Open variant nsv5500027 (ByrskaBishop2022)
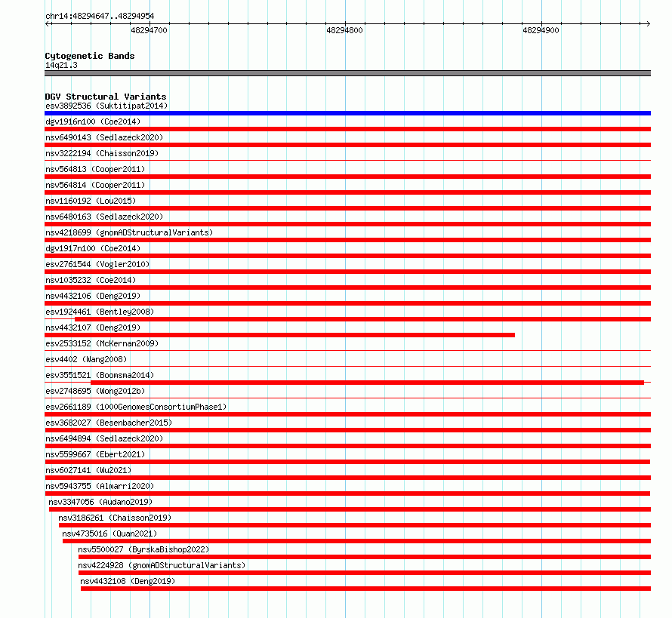 point(143,549)
